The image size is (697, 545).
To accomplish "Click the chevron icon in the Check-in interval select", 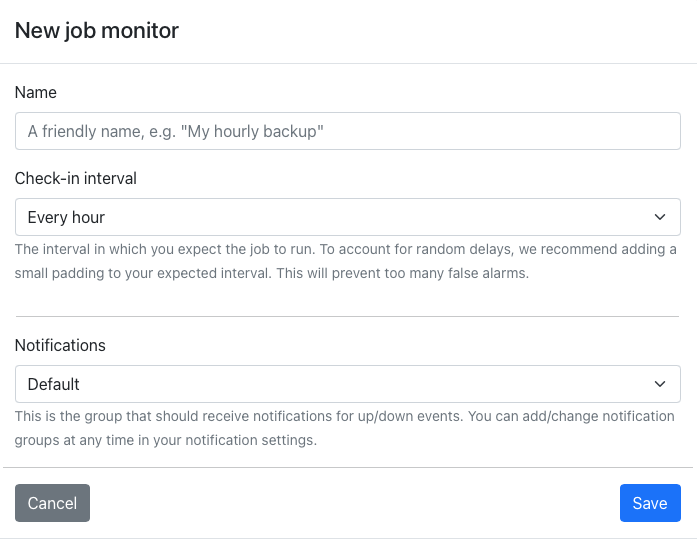I will (x=660, y=217).
